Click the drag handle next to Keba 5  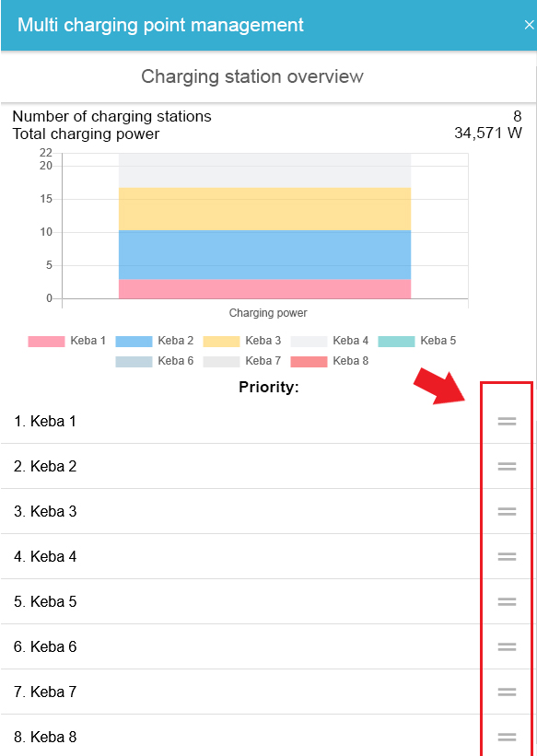point(507,601)
